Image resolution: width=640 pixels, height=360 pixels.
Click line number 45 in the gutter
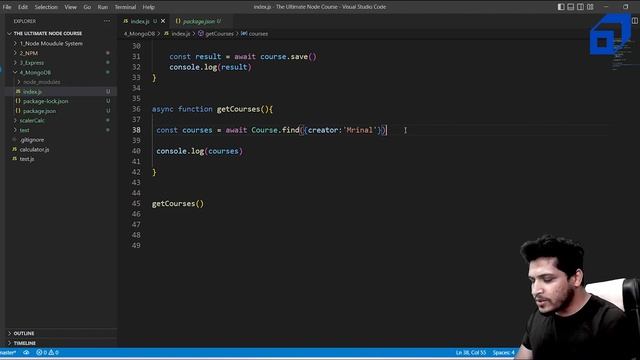point(136,204)
